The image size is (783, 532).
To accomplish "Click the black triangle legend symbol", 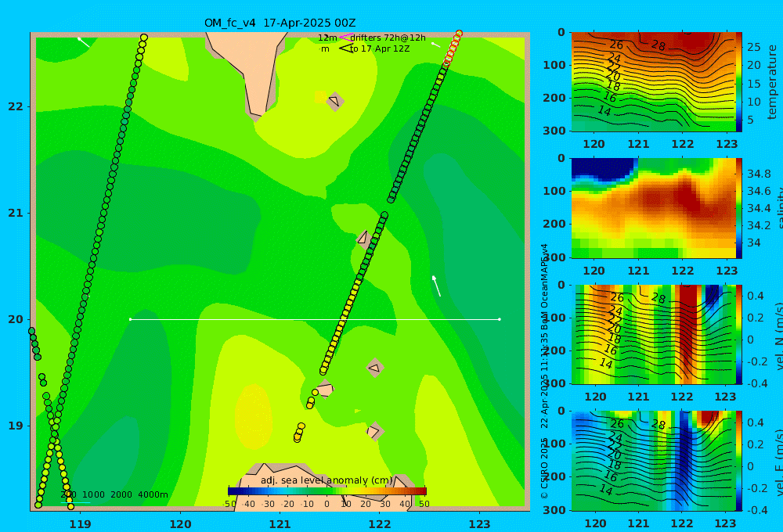I will point(346,49).
